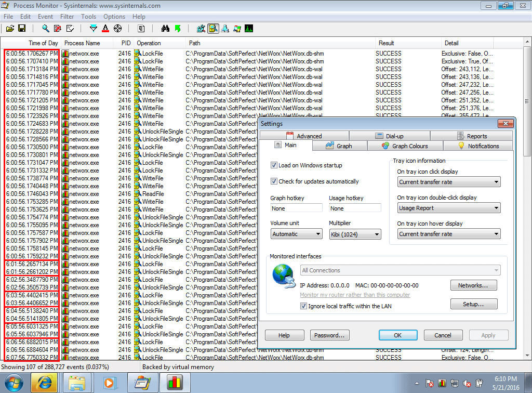
Task: Save events with the floppy disk icon
Action: pos(22,29)
